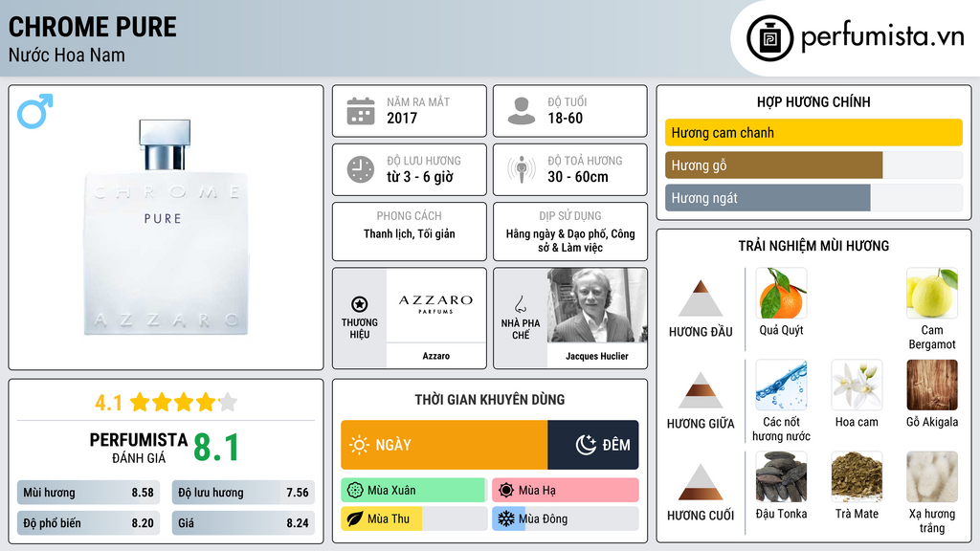Click the sillage icon beside Độ toả hương
This screenshot has width=980, height=551.
pyautogui.click(x=522, y=169)
